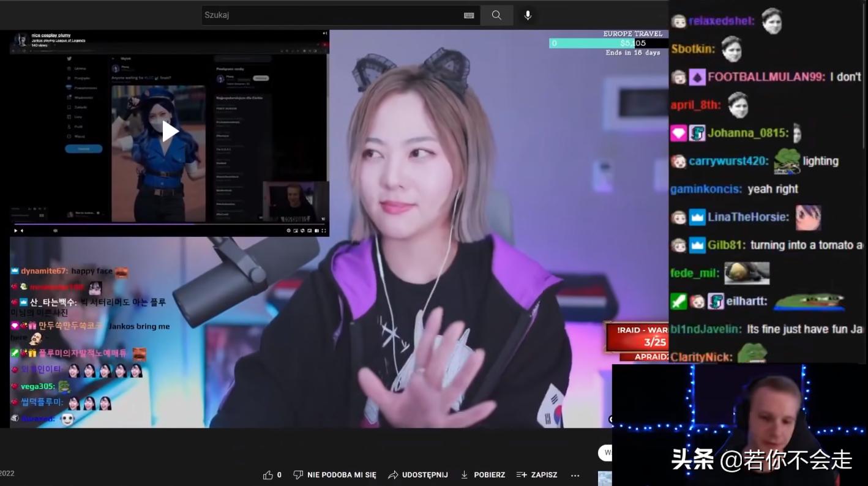Click the POBIERZ download button

coord(482,474)
